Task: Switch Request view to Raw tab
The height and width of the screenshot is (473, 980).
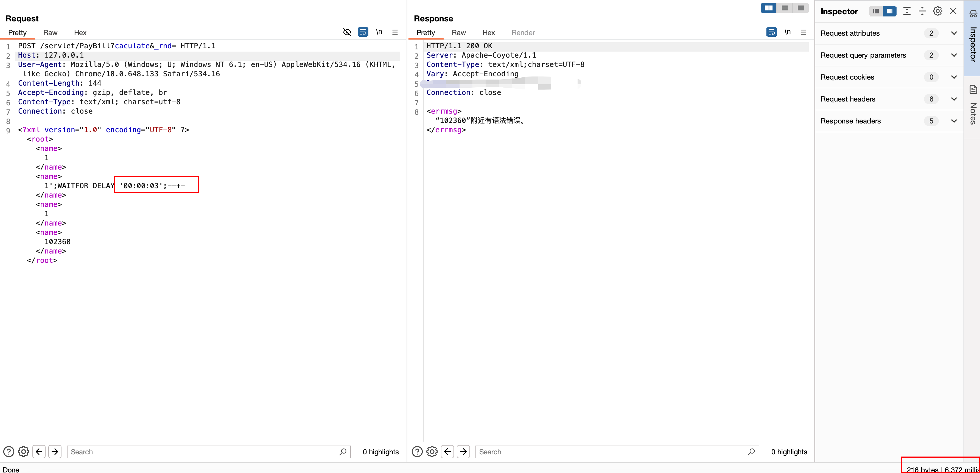Action: (50, 33)
